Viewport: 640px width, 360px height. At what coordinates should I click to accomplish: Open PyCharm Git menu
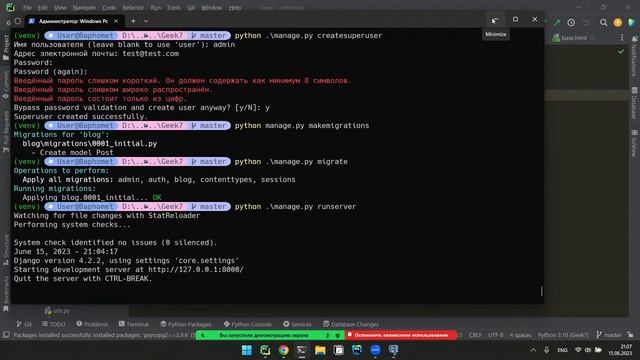(x=191, y=8)
